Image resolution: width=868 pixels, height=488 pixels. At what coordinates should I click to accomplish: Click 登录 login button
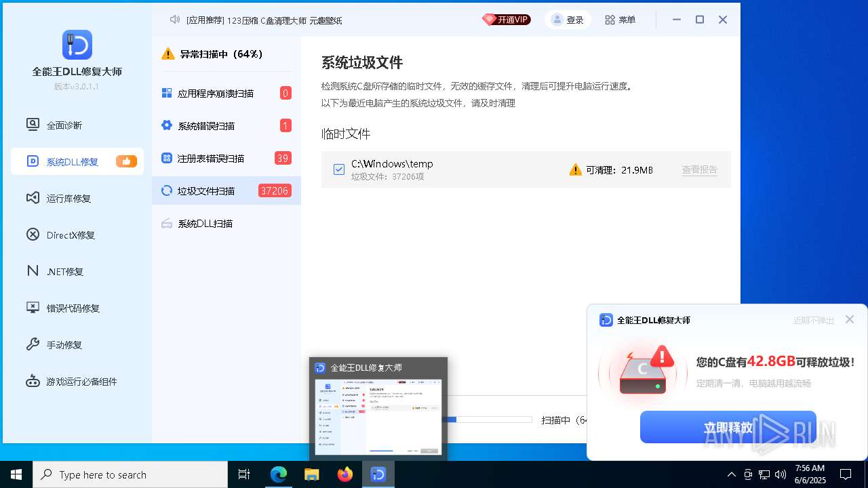pos(568,20)
